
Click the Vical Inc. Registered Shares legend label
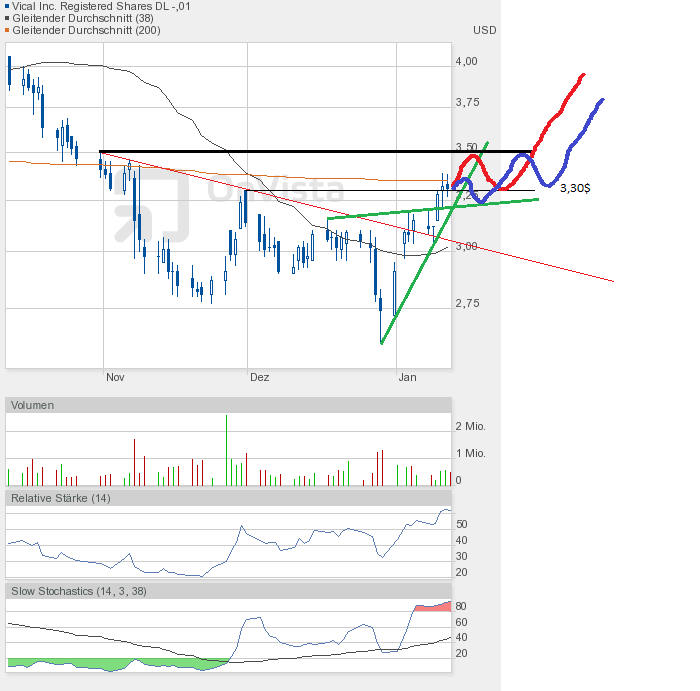click(x=101, y=6)
